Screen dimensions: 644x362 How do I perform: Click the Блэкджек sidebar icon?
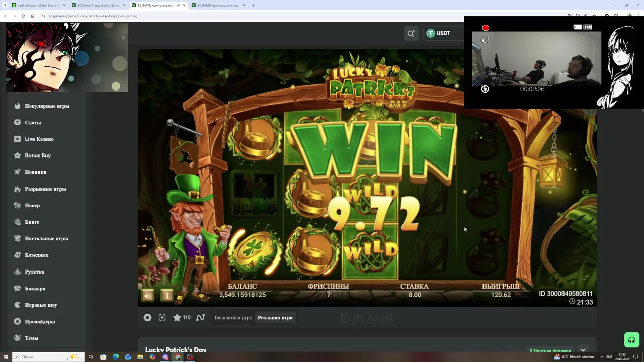coord(18,255)
